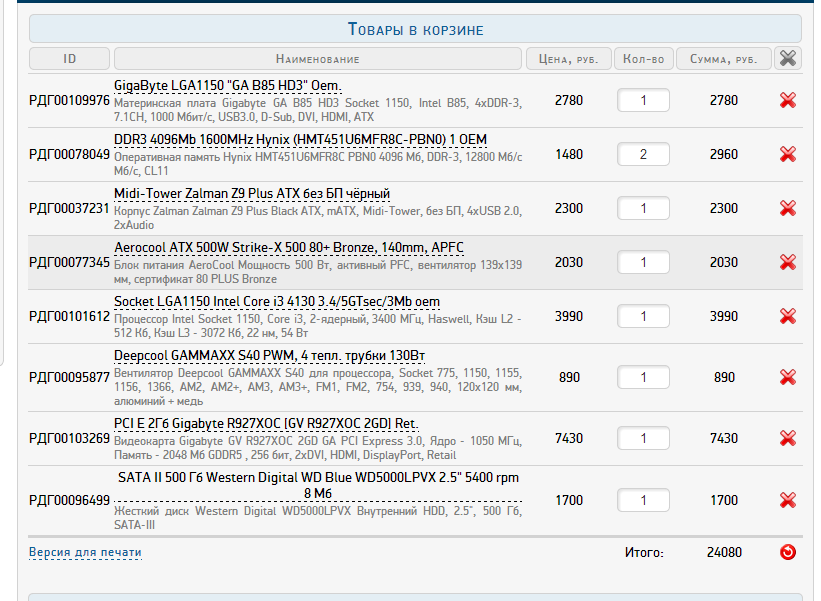The width and height of the screenshot is (821, 601).
Task: Edit quantity field for GigaByte motherboard
Action: [x=643, y=100]
